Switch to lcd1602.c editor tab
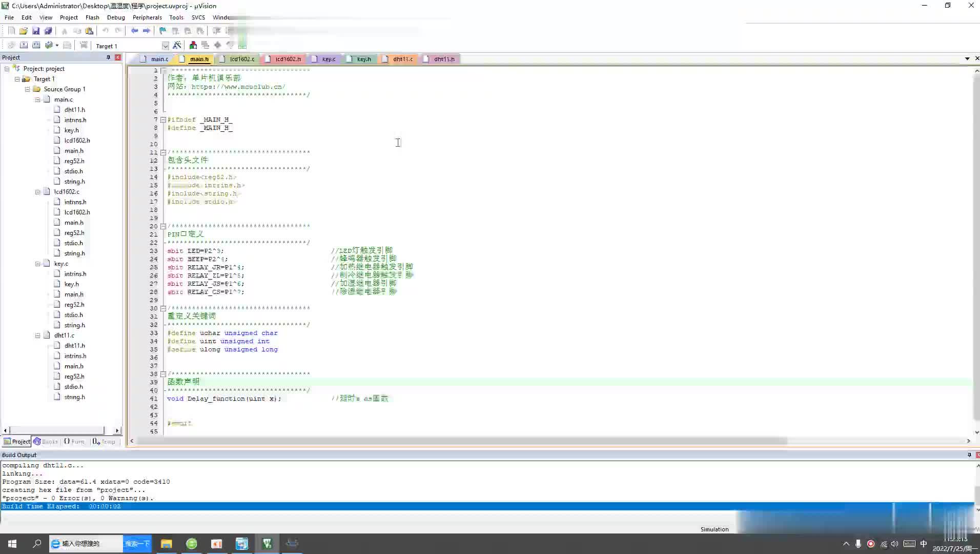This screenshot has width=980, height=554. pos(237,59)
